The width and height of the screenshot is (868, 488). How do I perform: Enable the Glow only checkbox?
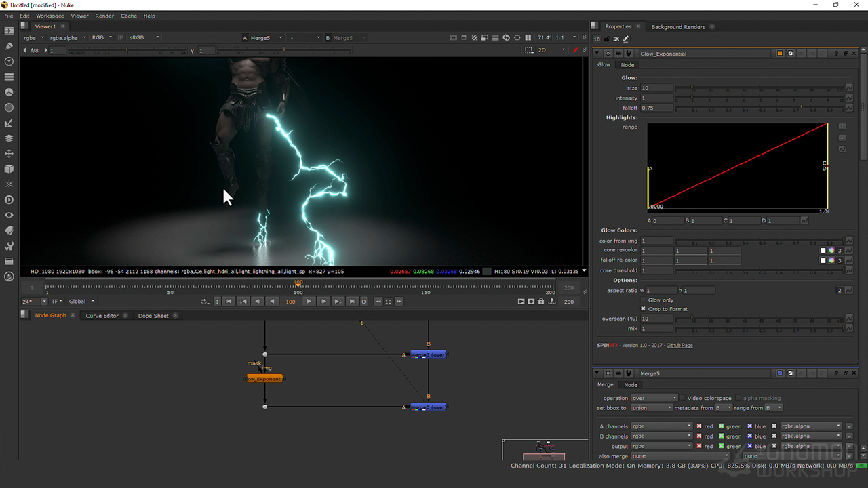pos(644,300)
